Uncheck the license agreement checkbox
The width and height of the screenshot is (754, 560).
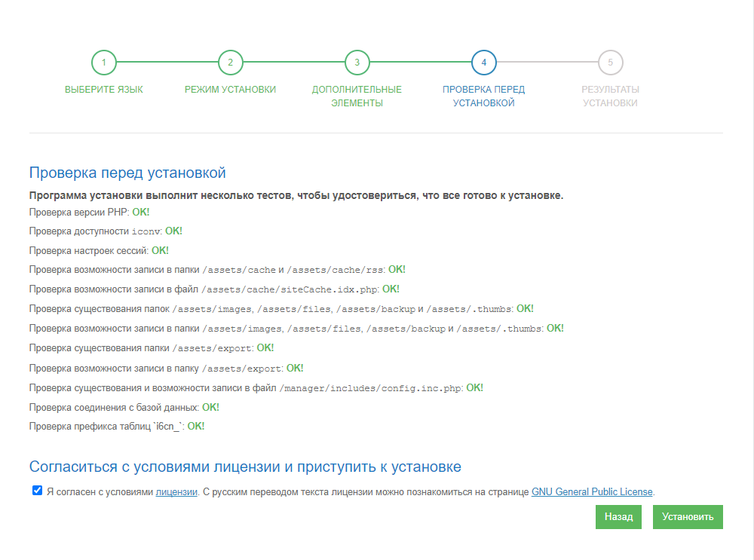pyautogui.click(x=37, y=491)
